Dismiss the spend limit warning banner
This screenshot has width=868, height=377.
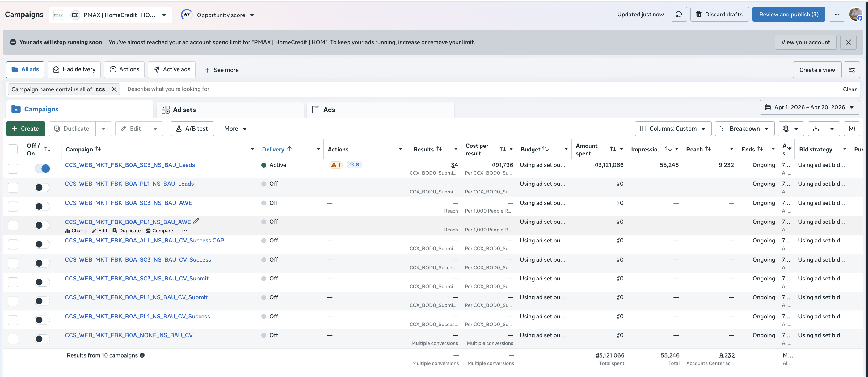pos(848,42)
